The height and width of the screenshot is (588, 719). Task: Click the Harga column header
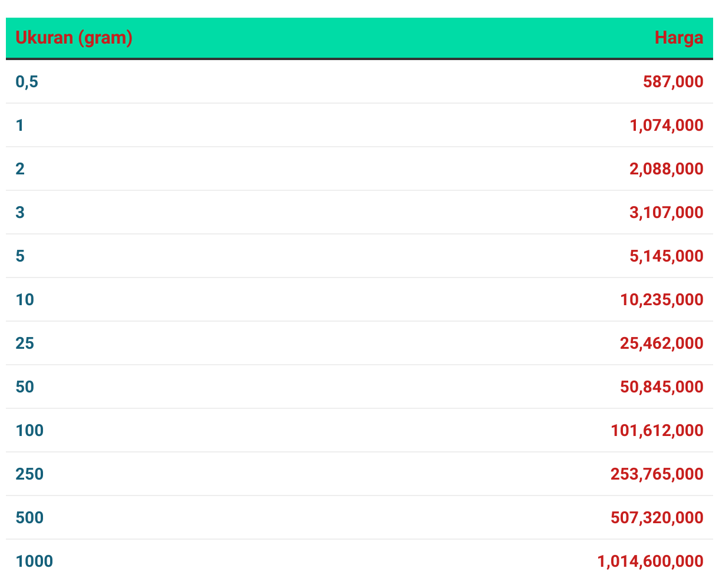679,38
